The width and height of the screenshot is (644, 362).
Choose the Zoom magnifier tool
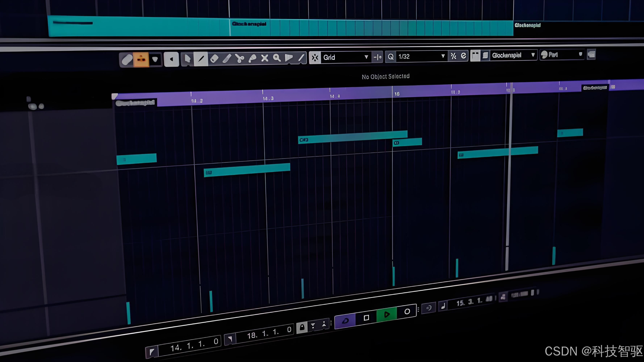point(277,58)
